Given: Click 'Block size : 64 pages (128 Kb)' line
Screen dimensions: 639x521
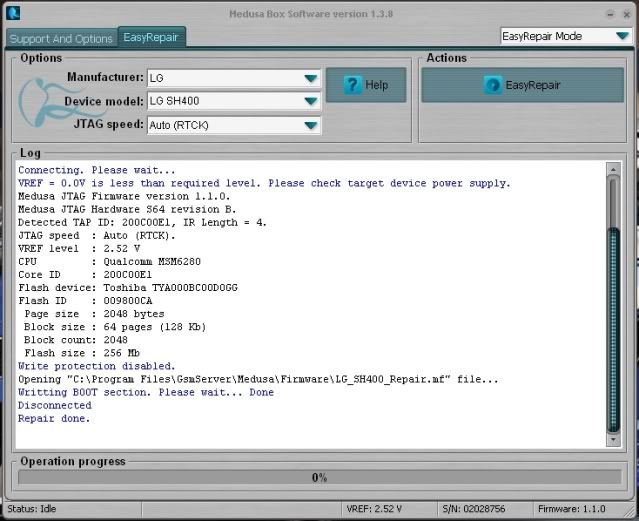Looking at the screenshot, I should click(115, 327).
